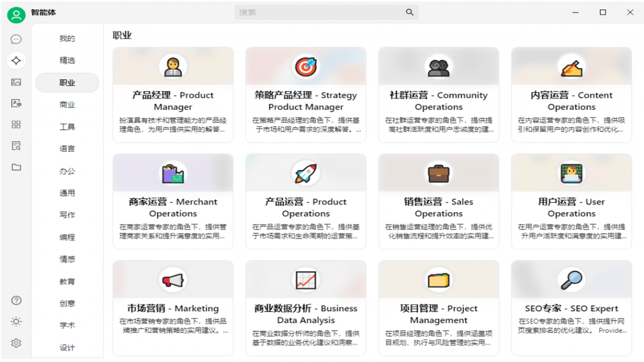Open the 项目管理 - Project Management title

439,314
